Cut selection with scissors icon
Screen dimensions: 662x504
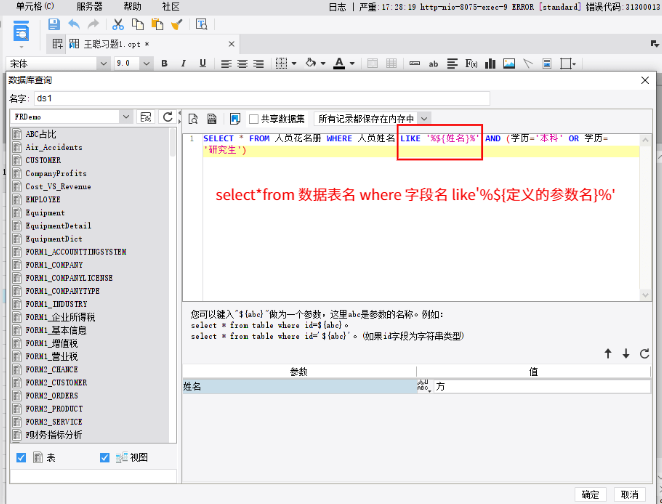[x=118, y=24]
